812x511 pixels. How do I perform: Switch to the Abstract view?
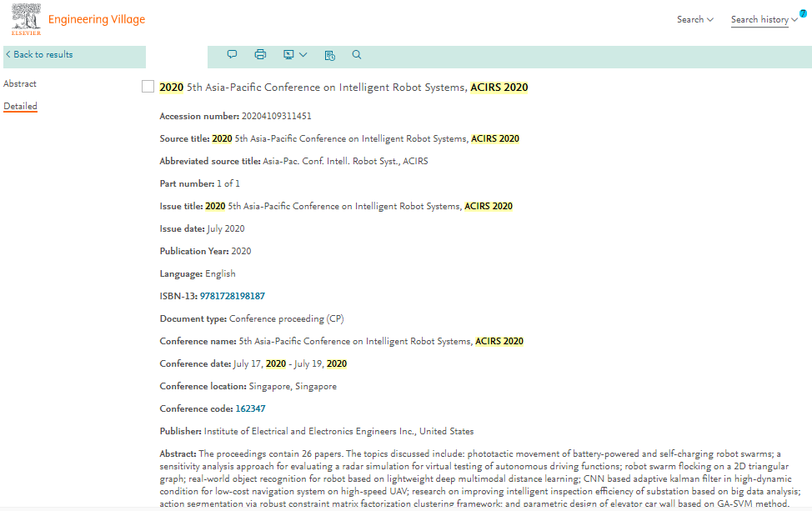tap(20, 83)
